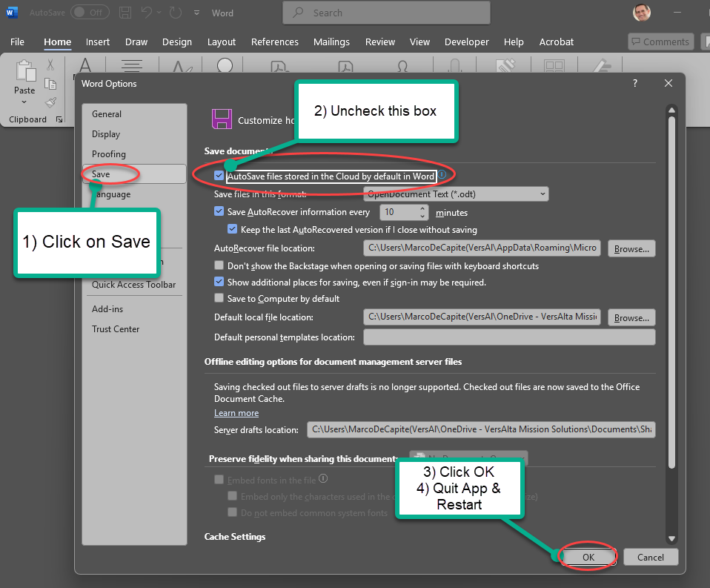Click Cancel in Word Options
The width and height of the screenshot is (710, 588).
pos(651,557)
